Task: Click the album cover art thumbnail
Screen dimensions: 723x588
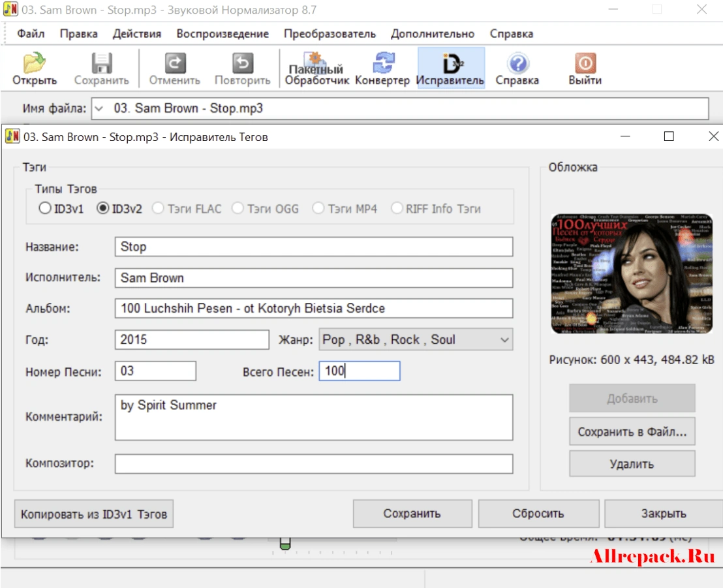Action: pyautogui.click(x=632, y=273)
